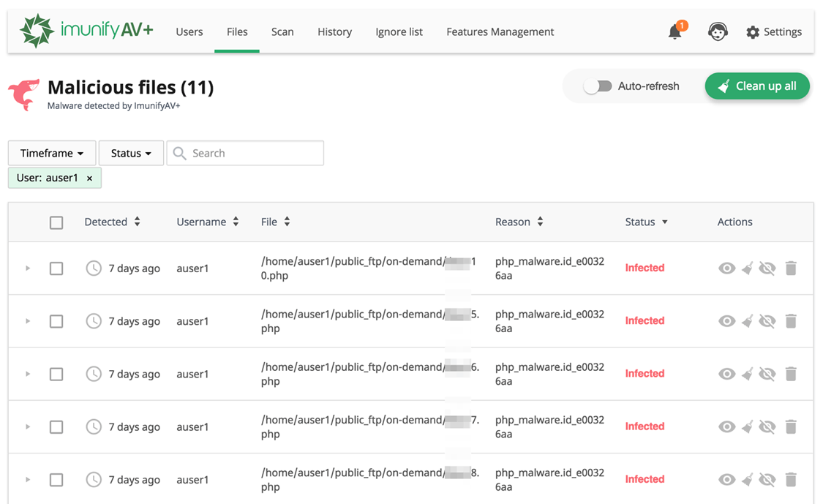Image resolution: width=823 pixels, height=504 pixels.
Task: Click the Search input field
Action: coord(252,154)
